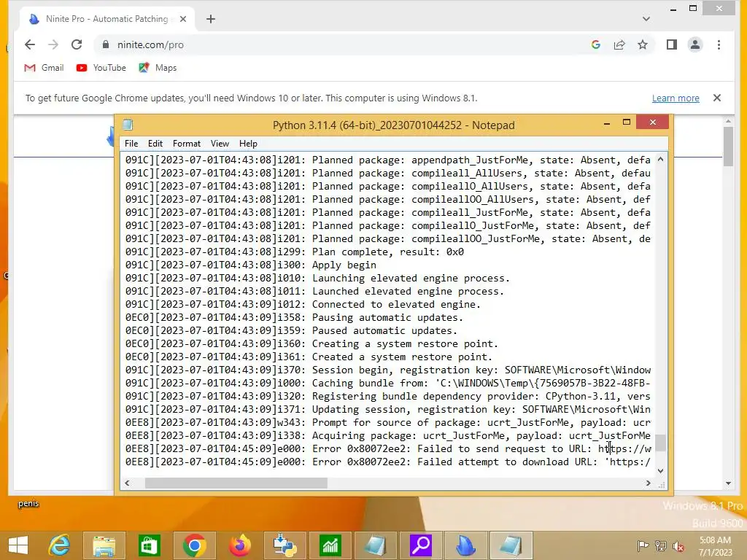The height and width of the screenshot is (560, 747).
Task: Open the Windows Store taskbar icon
Action: coord(149,545)
